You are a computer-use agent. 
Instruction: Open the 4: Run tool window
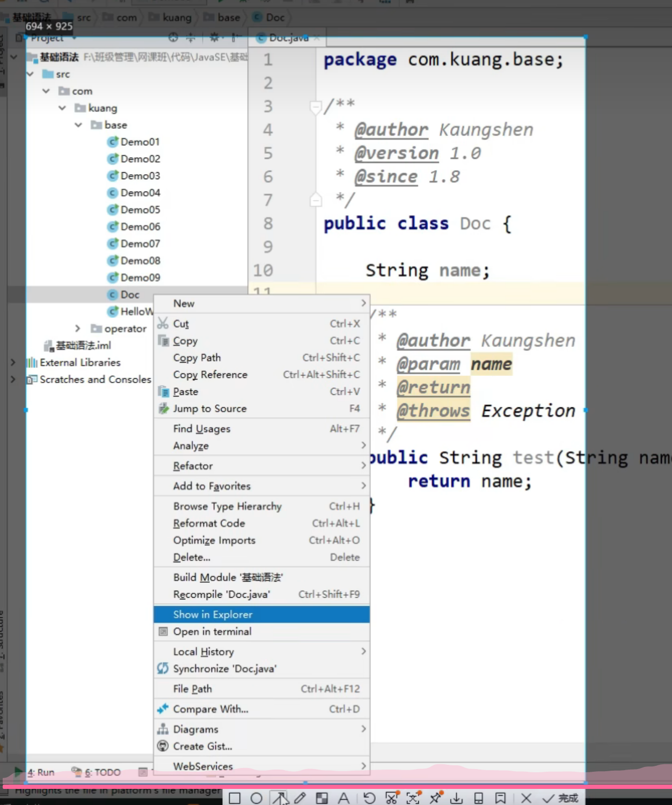[35, 772]
